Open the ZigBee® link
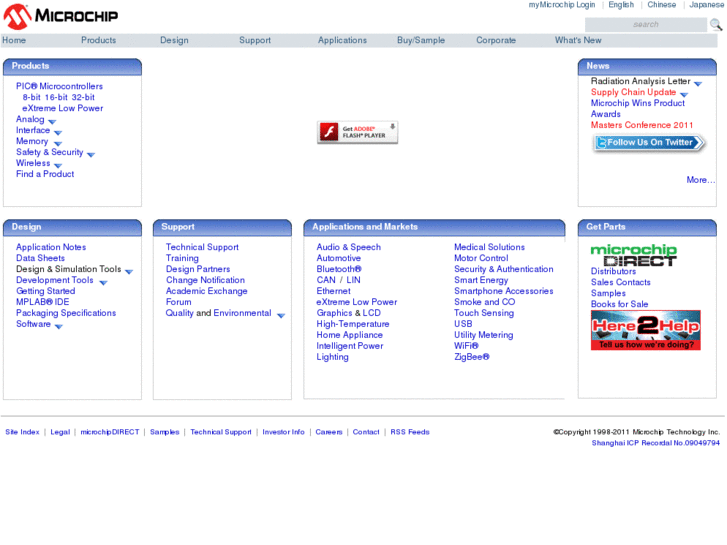This screenshot has width=727, height=545. tap(472, 357)
